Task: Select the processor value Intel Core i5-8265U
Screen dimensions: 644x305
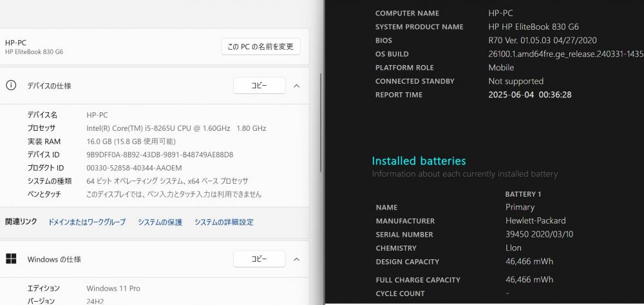Action: click(x=176, y=128)
